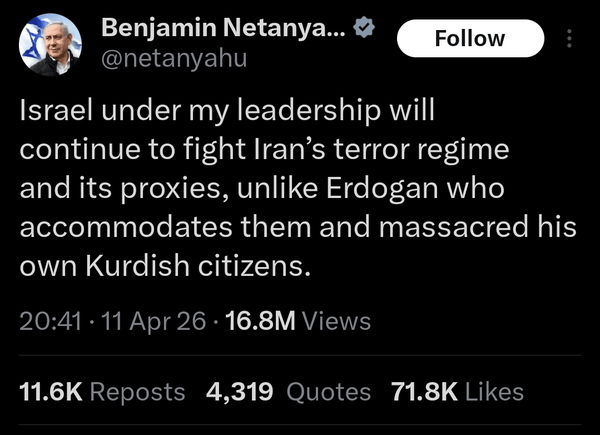Open the three-dot more options menu
This screenshot has width=600, height=435.
(x=570, y=39)
